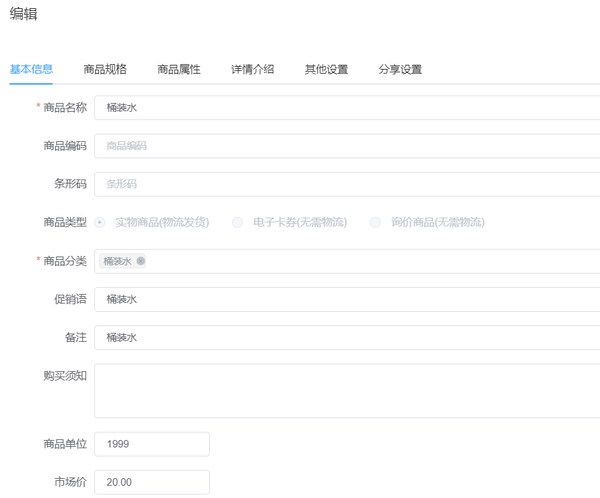The width and height of the screenshot is (600, 498).
Task: Remove the 桶装水 category tag
Action: tap(141, 261)
